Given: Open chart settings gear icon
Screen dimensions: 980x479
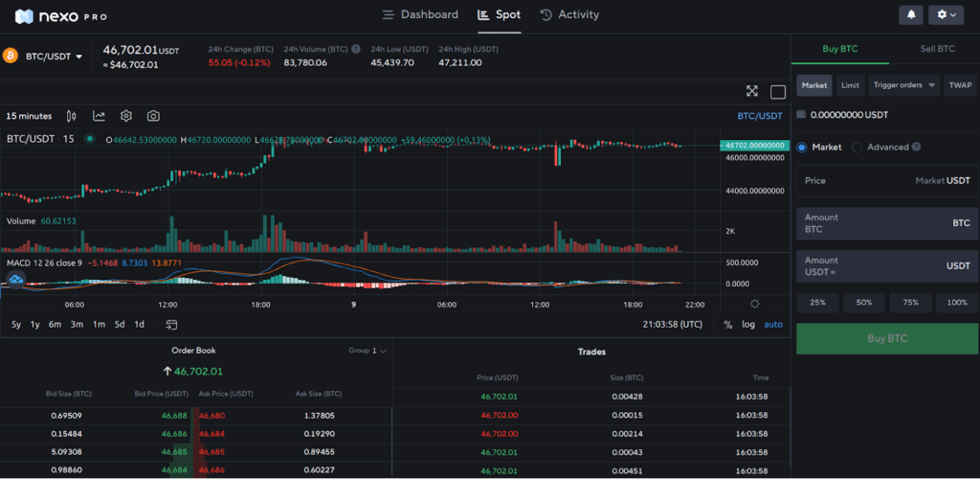Looking at the screenshot, I should click(125, 116).
